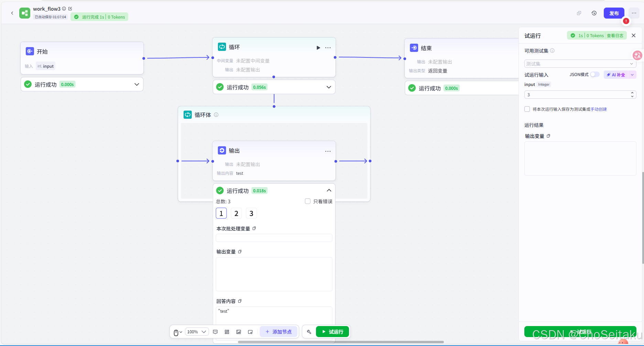This screenshot has height=346, width=644.
Task: Click 查看日志 link in panel header
Action: tap(615, 35)
